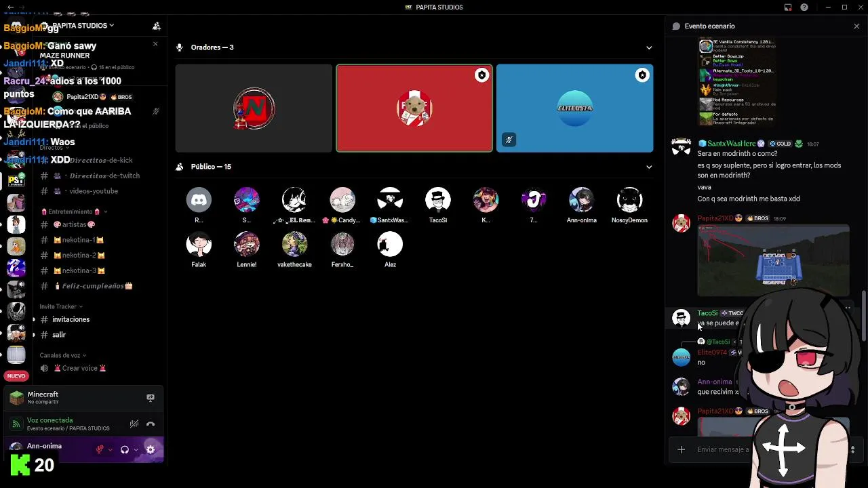The image size is (868, 488).
Task: Collapse the Oradores — 3 section
Action: 649,47
